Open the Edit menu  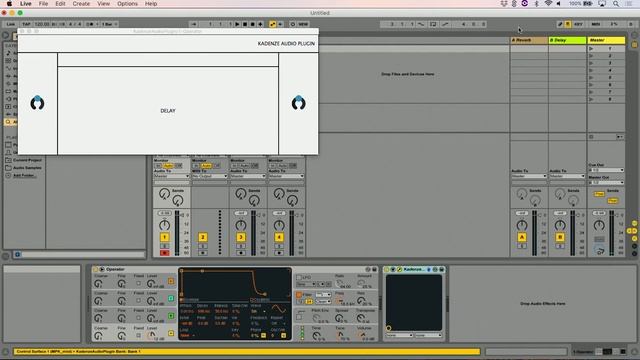[x=60, y=4]
